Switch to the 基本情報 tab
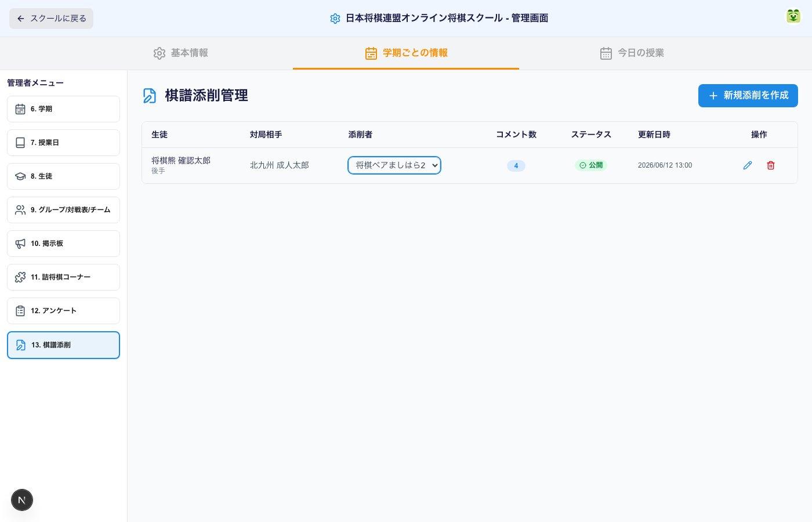Screen dimensions: 812x522 (180, 53)
